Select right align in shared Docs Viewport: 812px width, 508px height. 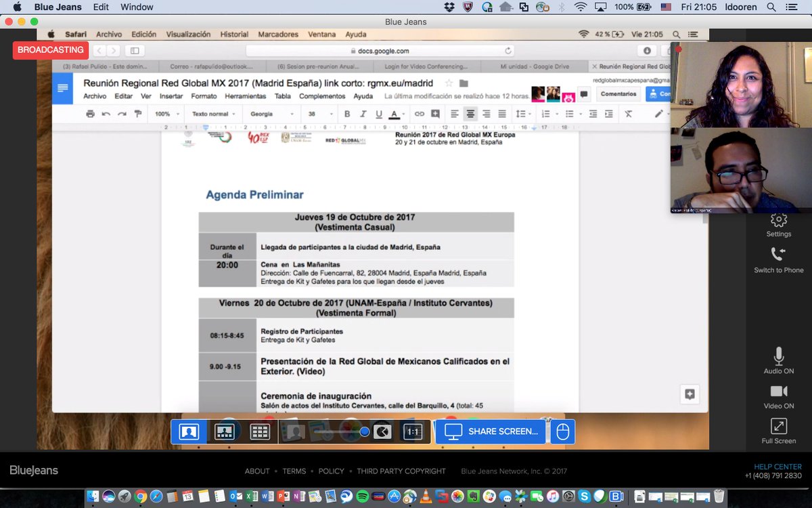click(x=486, y=114)
